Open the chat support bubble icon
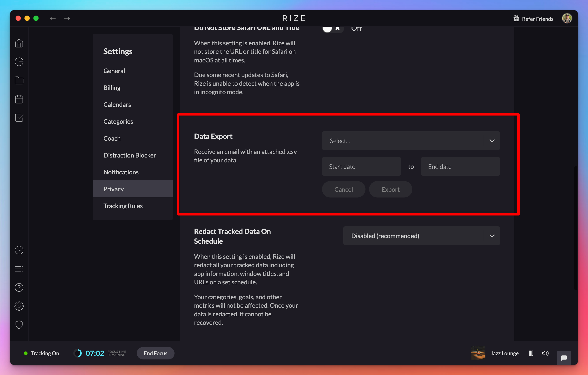 coord(564,358)
